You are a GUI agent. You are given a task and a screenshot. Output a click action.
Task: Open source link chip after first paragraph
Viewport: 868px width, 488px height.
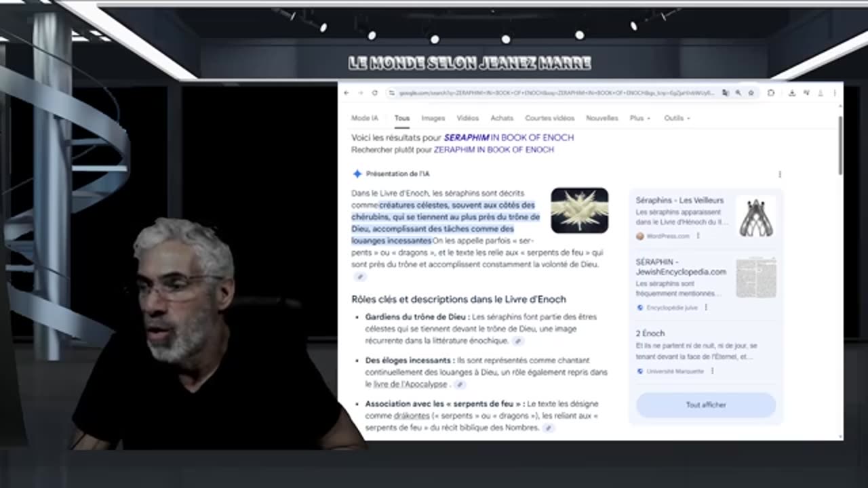[x=360, y=277]
